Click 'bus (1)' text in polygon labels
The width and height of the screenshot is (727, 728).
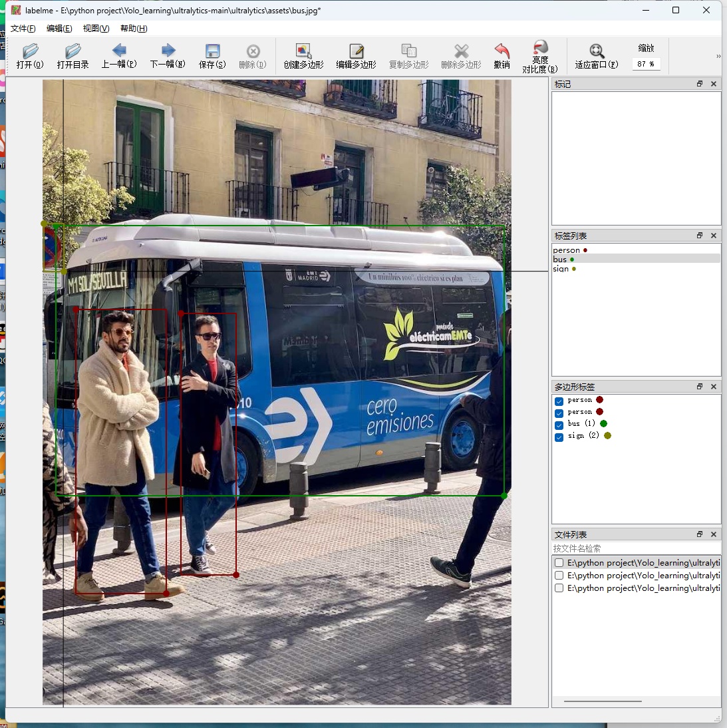click(581, 423)
